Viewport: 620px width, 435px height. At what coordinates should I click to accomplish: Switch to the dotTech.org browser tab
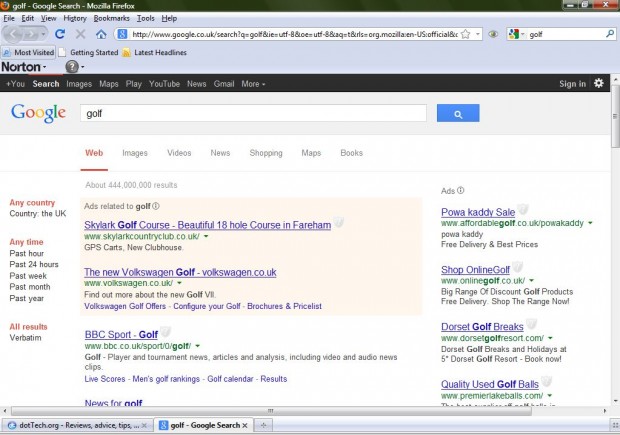click(x=77, y=426)
